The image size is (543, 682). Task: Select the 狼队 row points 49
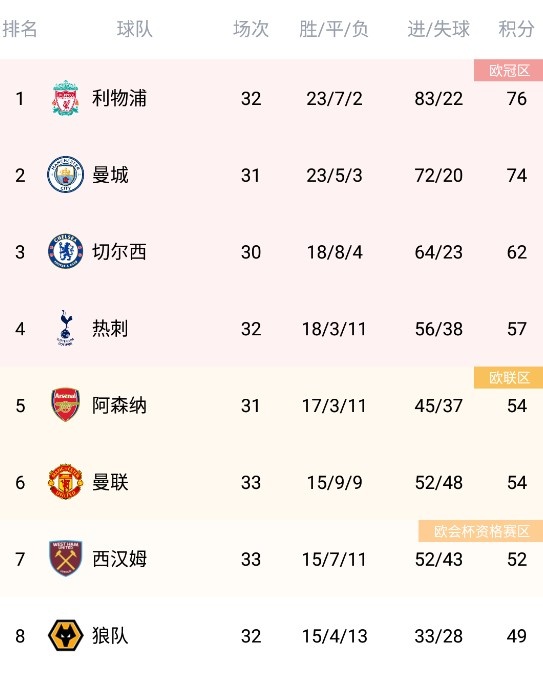pos(516,636)
